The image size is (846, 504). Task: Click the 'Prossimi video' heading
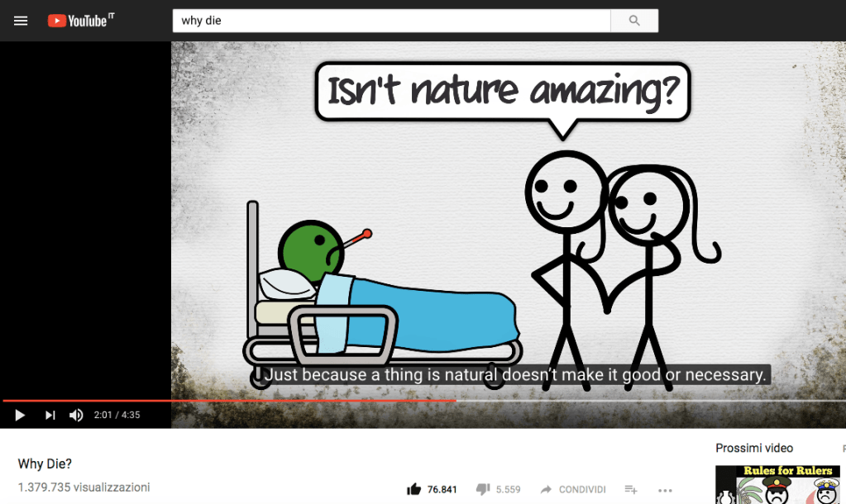pyautogui.click(x=754, y=448)
